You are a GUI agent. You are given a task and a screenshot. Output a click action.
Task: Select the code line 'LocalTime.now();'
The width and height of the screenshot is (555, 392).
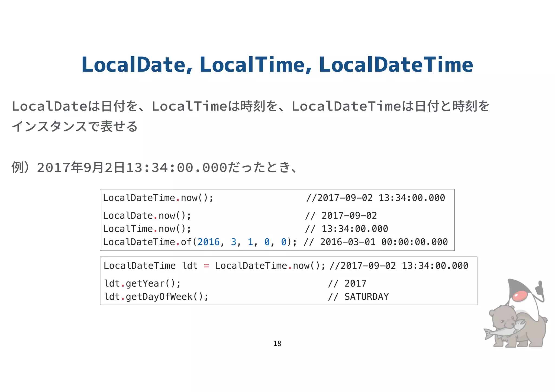[147, 229]
